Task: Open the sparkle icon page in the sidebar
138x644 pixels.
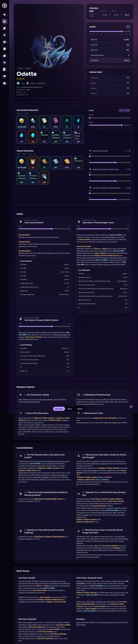Action: point(5,14)
